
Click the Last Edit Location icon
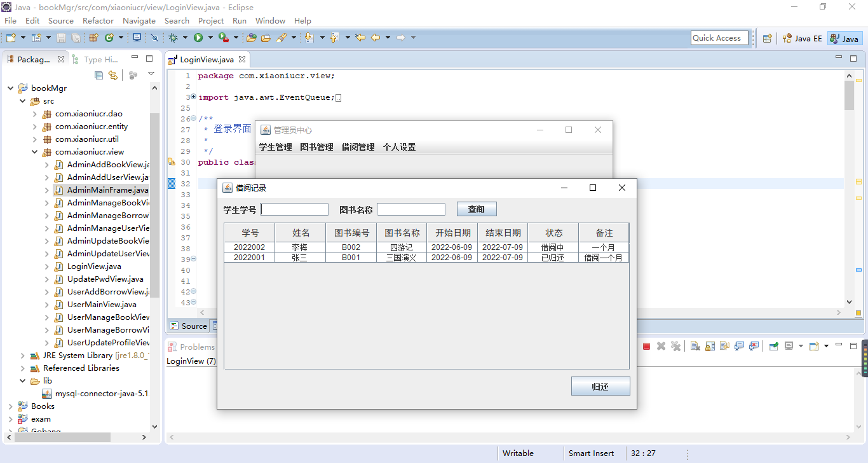click(x=360, y=38)
